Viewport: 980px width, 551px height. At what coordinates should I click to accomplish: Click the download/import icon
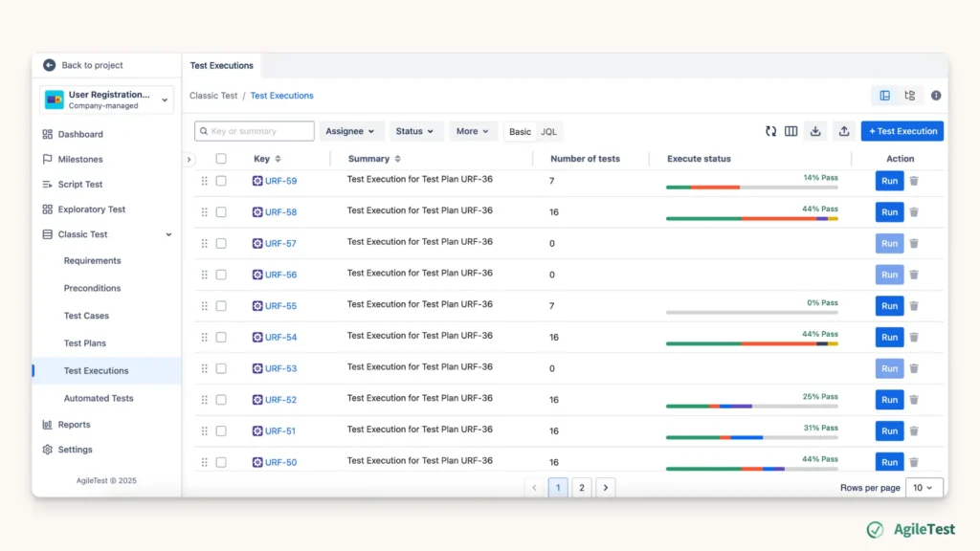[x=815, y=131]
